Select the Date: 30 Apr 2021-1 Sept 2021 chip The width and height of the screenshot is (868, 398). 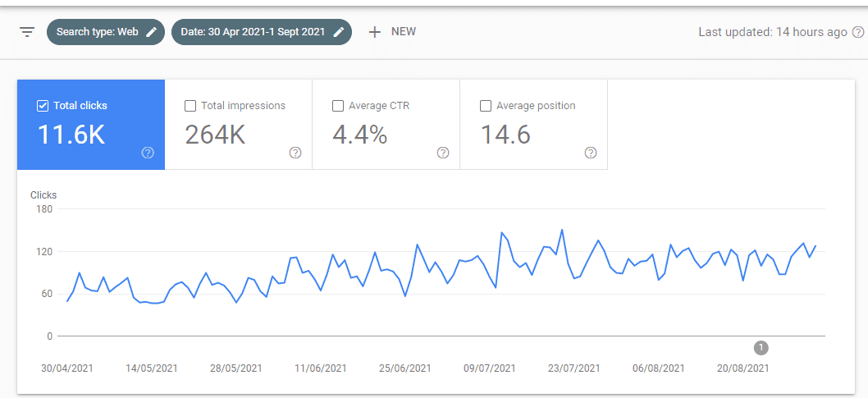coord(262,32)
